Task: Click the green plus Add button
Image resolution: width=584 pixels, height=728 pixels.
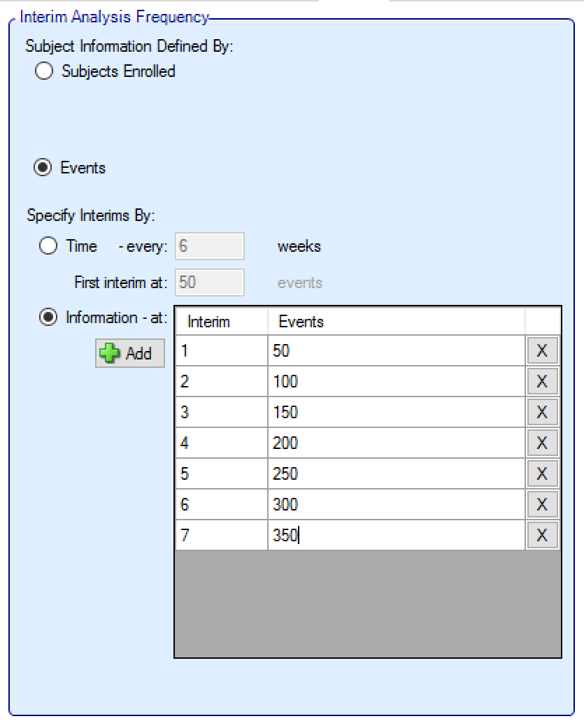Action: point(130,353)
